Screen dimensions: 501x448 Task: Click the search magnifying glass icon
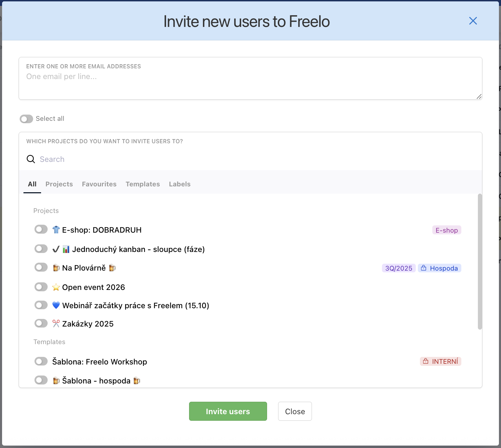pos(31,159)
